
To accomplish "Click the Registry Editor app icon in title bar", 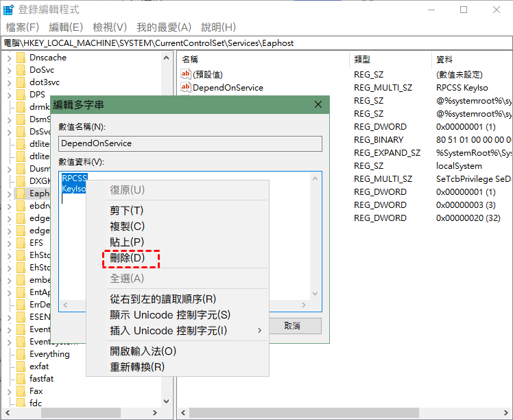I will point(8,10).
